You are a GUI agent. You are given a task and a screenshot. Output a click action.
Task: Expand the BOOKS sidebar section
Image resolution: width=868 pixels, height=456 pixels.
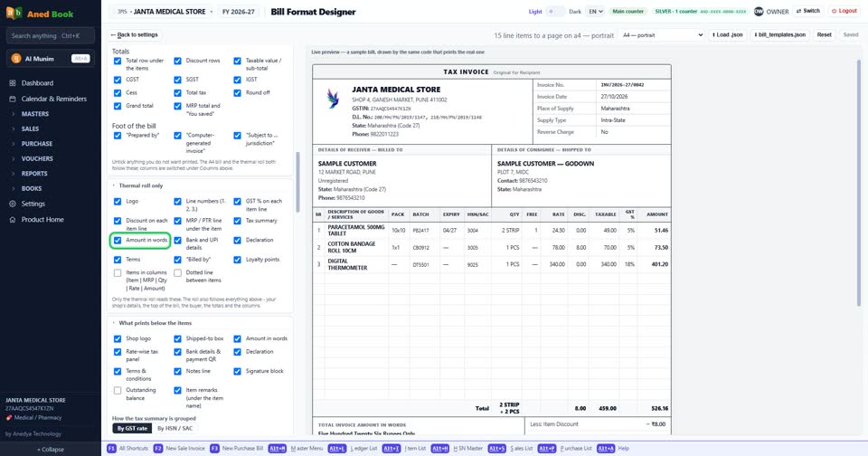tap(32, 189)
